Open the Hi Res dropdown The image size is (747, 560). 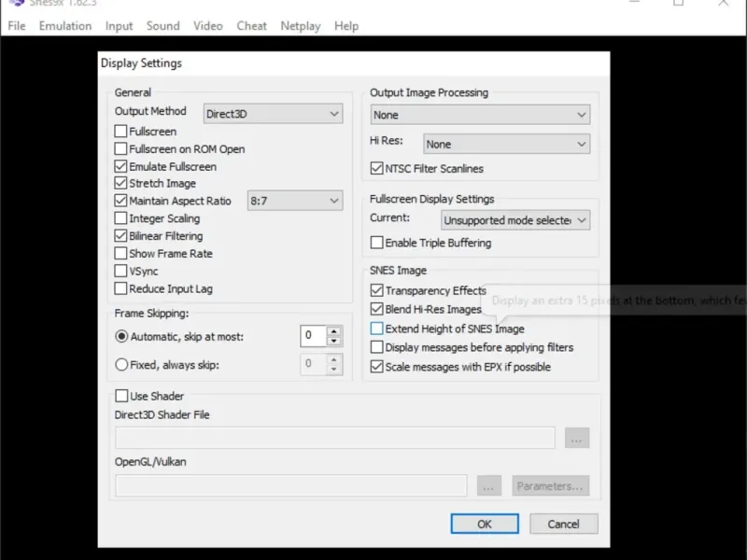[x=506, y=144]
